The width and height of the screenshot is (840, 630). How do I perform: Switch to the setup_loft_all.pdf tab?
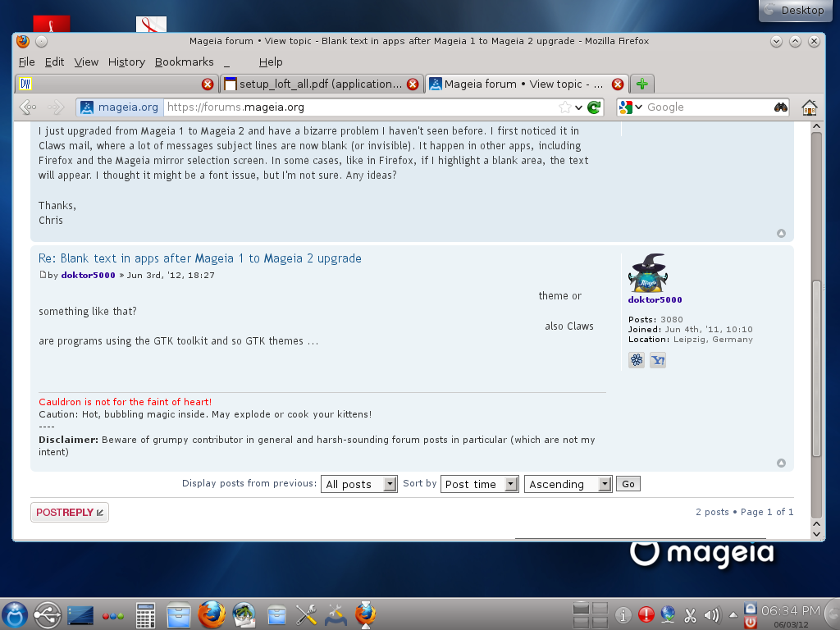(322, 84)
